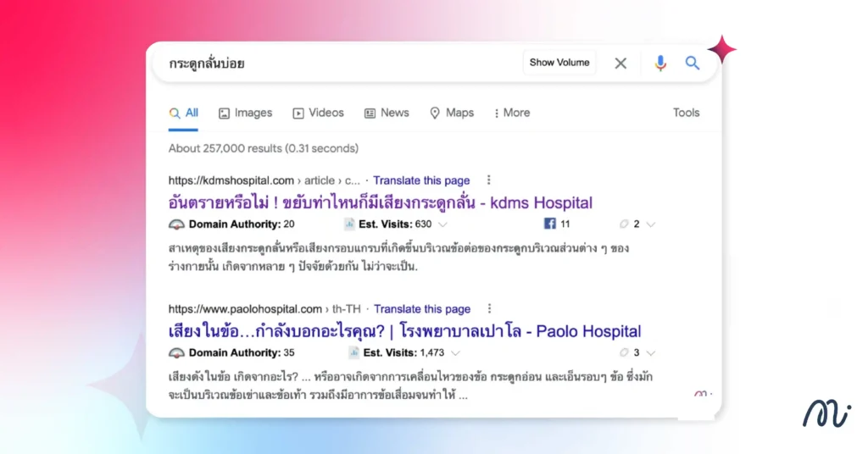
Task: Click 'About 257,000 results (0.31 seconds)' text
Action: pyautogui.click(x=264, y=148)
